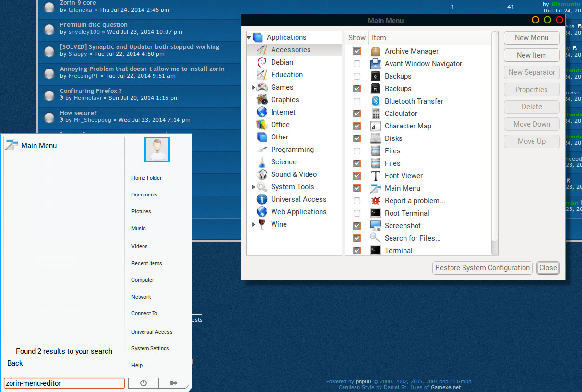The height and width of the screenshot is (392, 582).
Task: Click the power shutdown icon button
Action: pyautogui.click(x=143, y=383)
